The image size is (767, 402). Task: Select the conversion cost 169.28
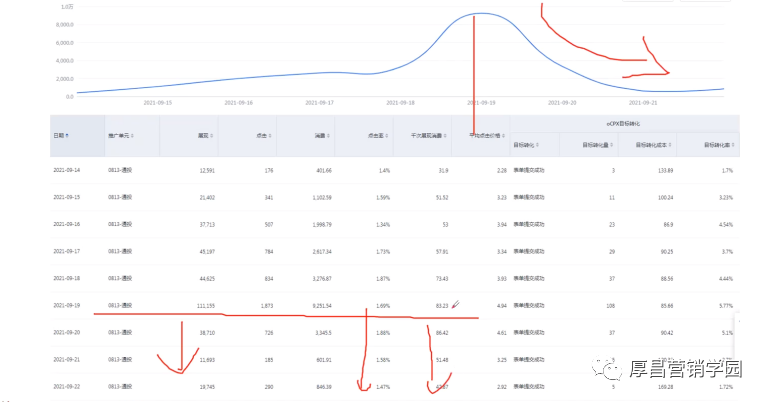[666, 387]
